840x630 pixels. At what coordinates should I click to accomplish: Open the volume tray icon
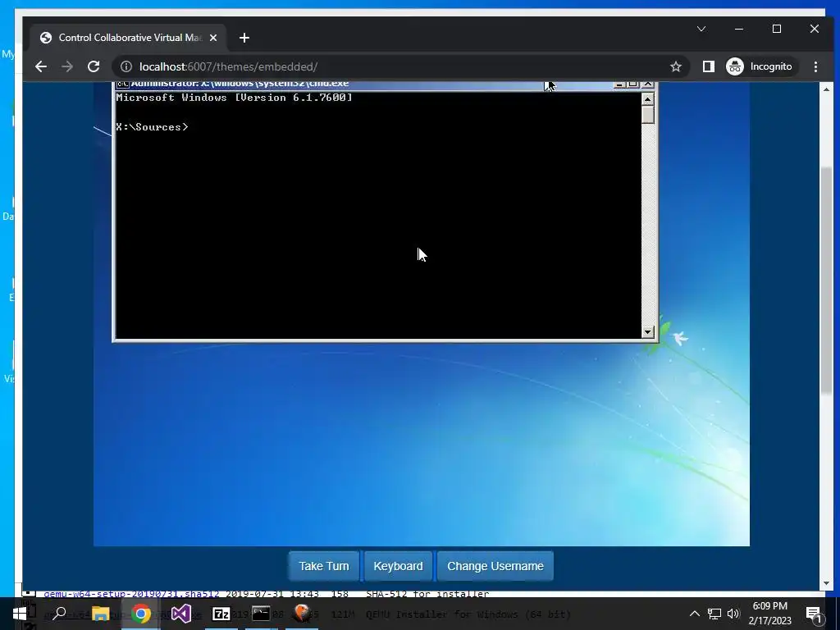click(x=733, y=614)
